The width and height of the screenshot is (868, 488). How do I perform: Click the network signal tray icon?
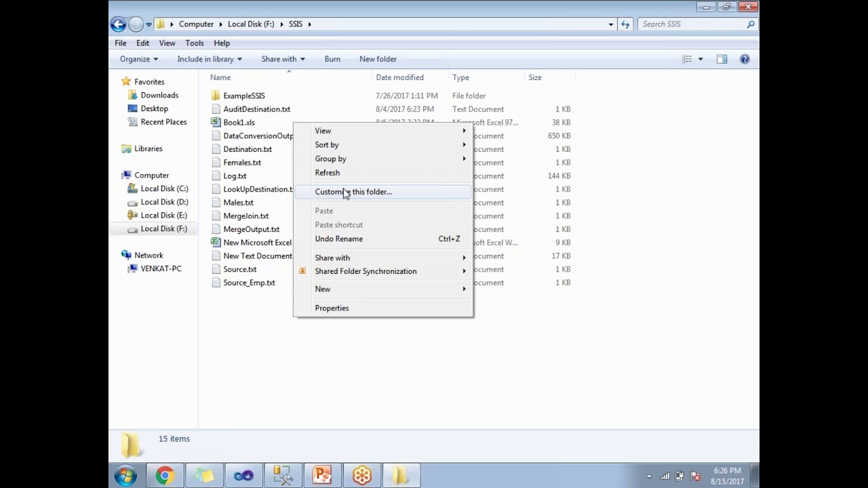click(x=665, y=476)
